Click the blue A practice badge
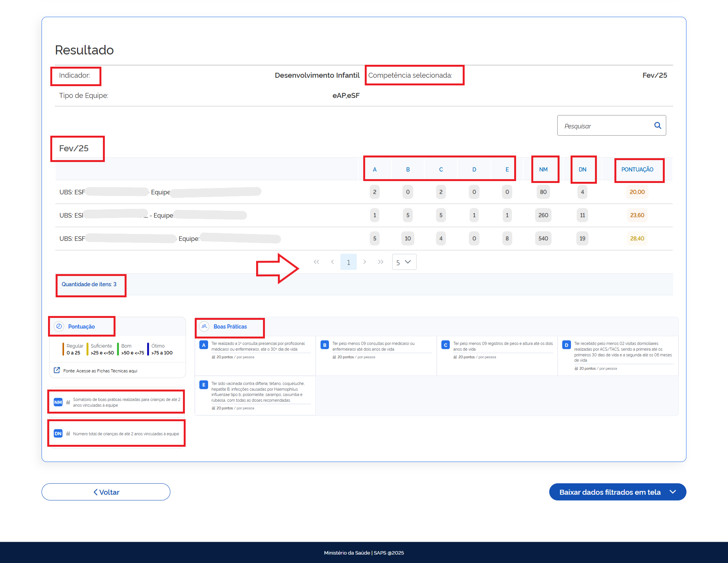 coord(204,345)
